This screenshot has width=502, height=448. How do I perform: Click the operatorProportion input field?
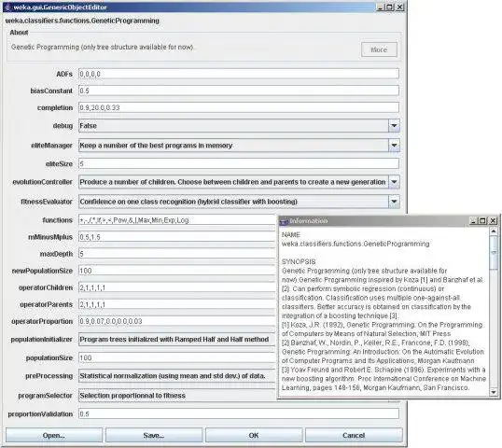176,321
